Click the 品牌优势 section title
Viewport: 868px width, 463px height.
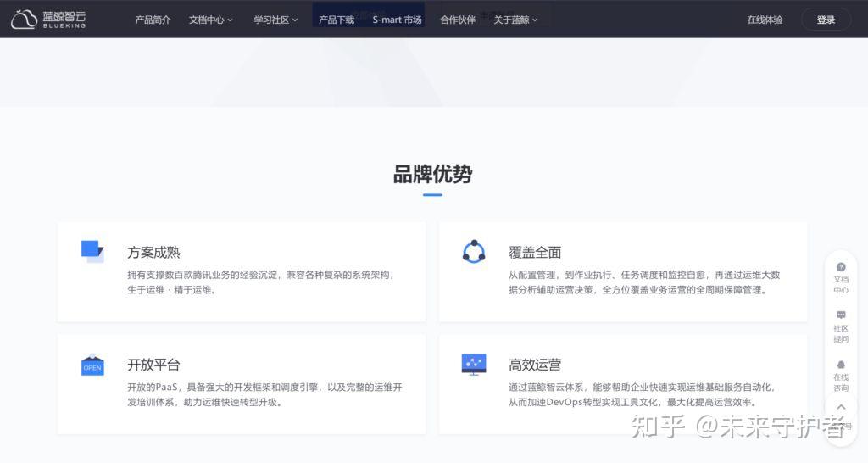(x=432, y=174)
